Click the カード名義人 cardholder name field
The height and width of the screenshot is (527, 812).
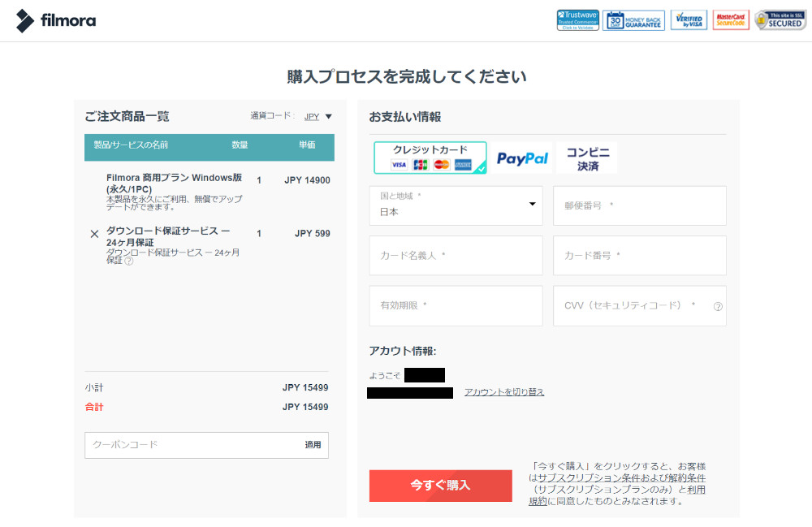click(x=456, y=255)
